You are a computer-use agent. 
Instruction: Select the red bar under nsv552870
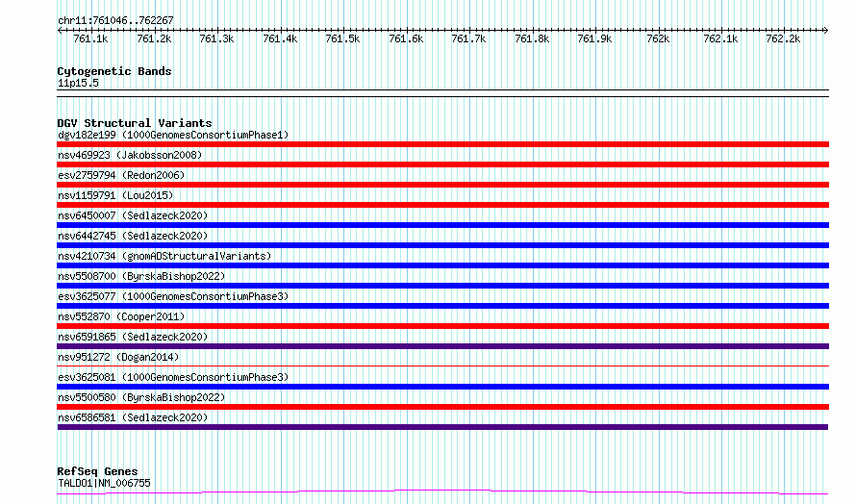coord(442,326)
